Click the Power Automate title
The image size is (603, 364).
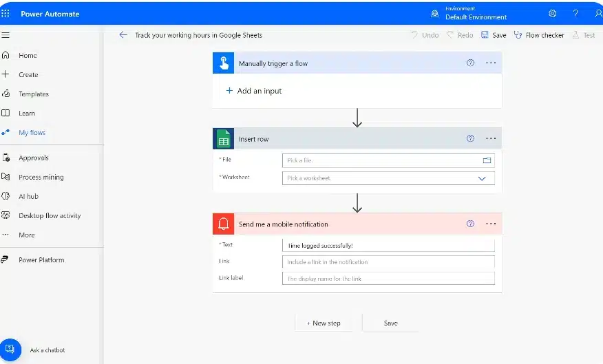[50, 14]
